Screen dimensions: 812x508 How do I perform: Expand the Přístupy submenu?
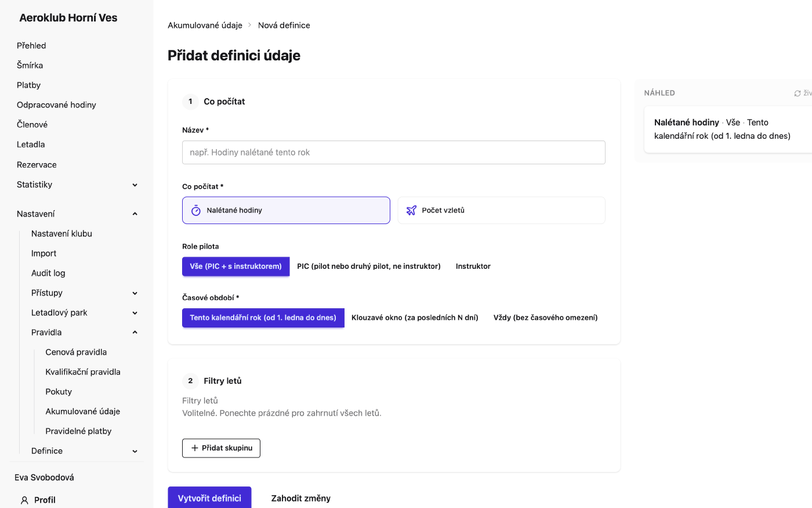(135, 293)
